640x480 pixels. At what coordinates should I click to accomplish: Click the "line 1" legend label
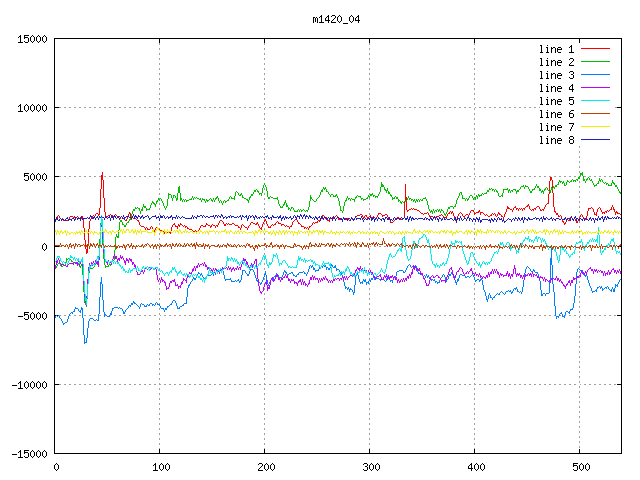point(557,49)
